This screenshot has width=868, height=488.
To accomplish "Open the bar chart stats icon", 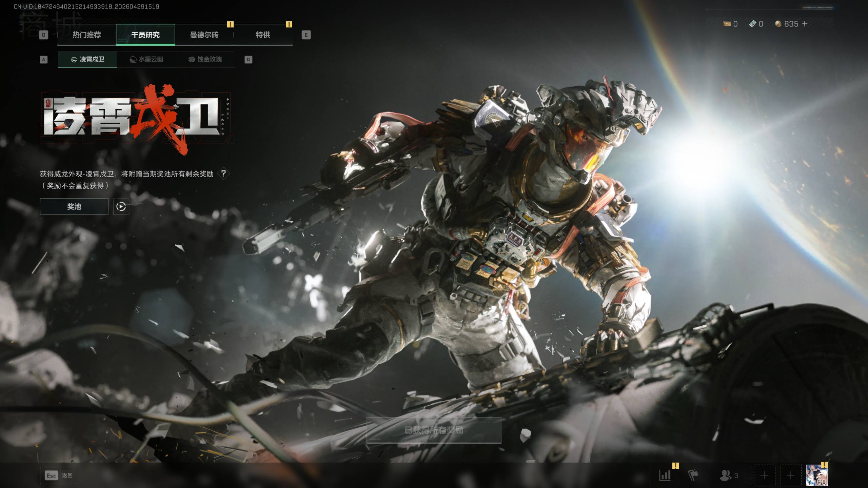I will (x=665, y=475).
